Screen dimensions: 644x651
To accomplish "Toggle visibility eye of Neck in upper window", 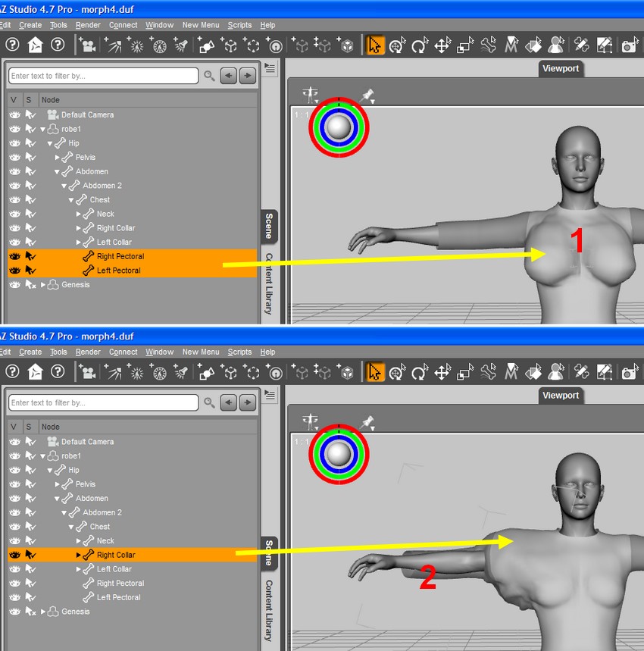I will (14, 214).
